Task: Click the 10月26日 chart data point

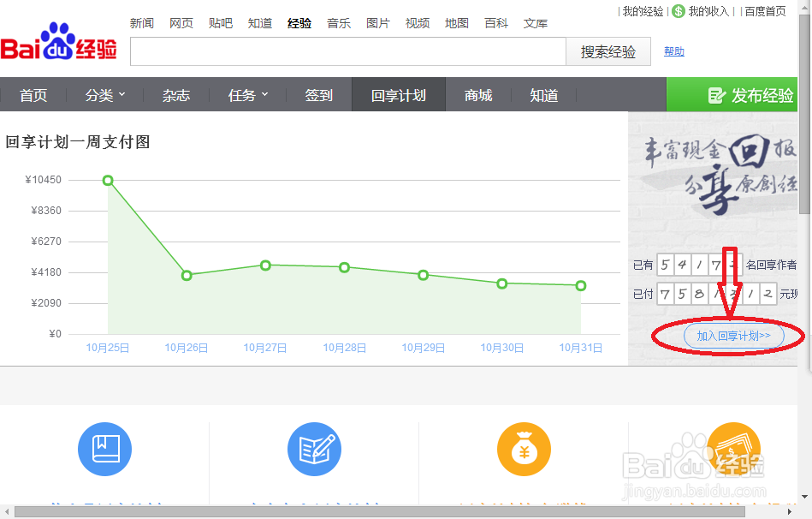Action: coord(187,275)
